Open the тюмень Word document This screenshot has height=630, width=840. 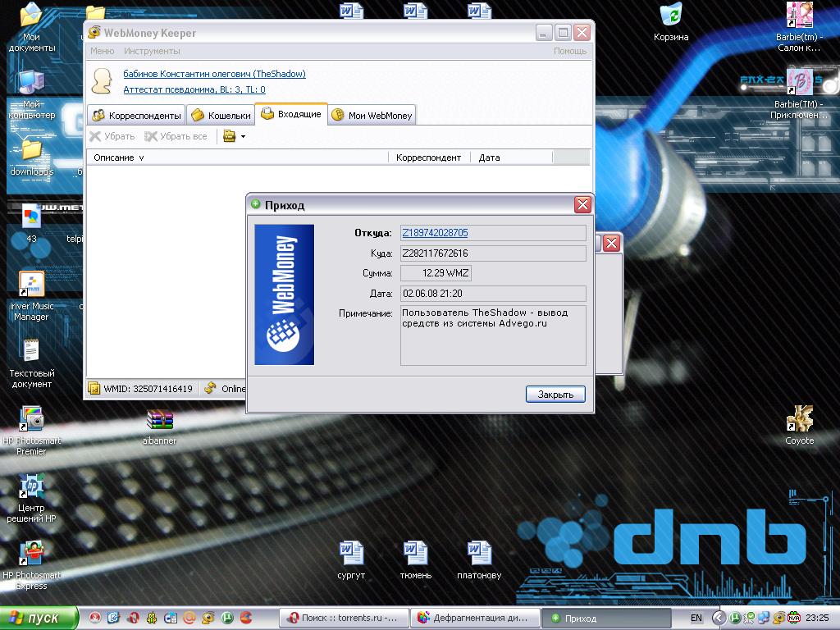(x=415, y=560)
